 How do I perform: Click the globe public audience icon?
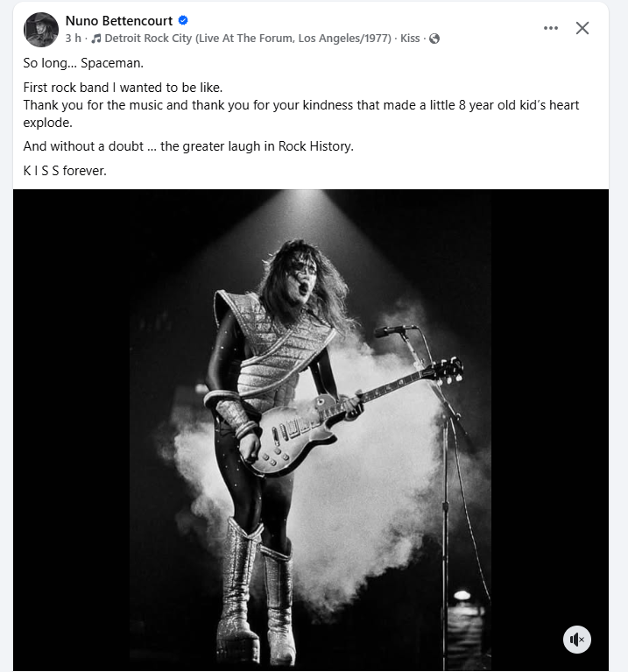434,39
